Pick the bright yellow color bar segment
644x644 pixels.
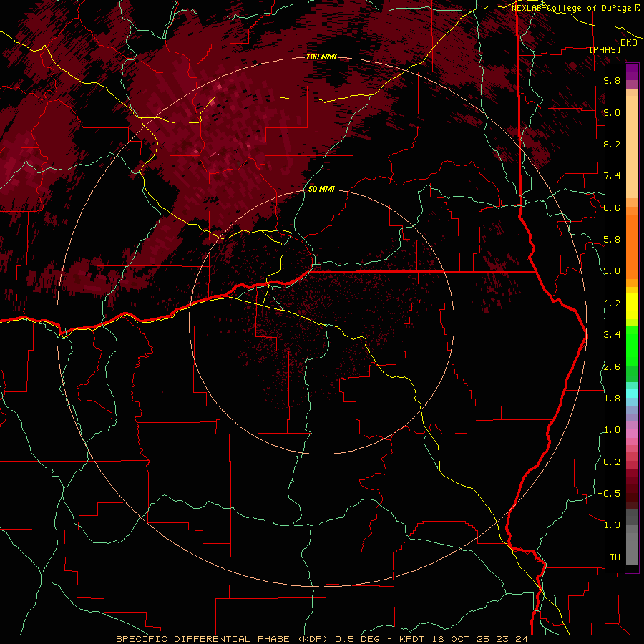632,306
